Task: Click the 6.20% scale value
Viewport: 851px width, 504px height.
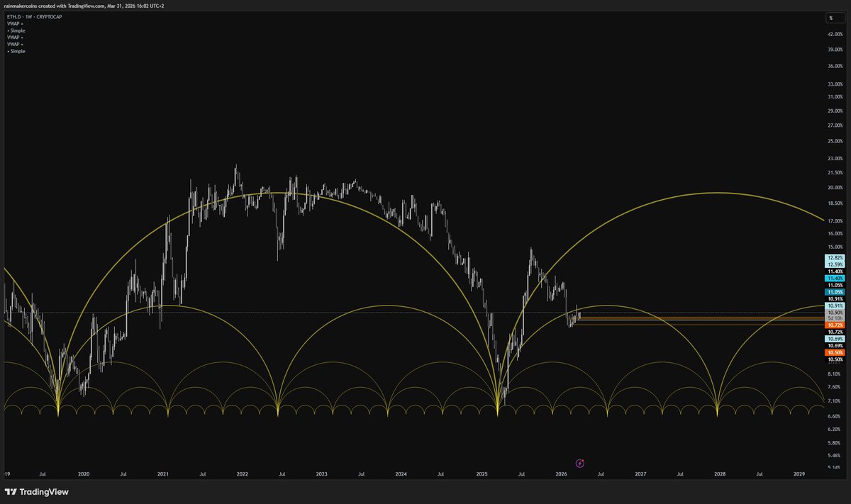Action: 834,429
